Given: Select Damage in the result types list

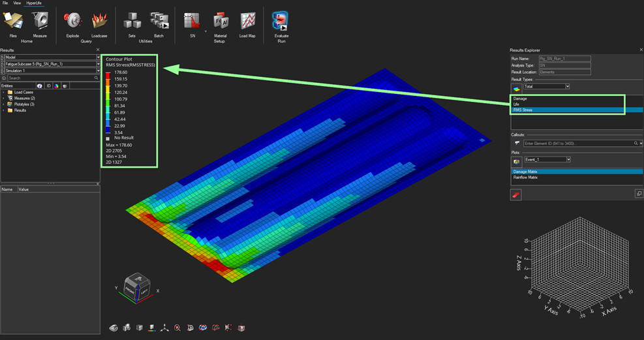Looking at the screenshot, I should pyautogui.click(x=520, y=99).
